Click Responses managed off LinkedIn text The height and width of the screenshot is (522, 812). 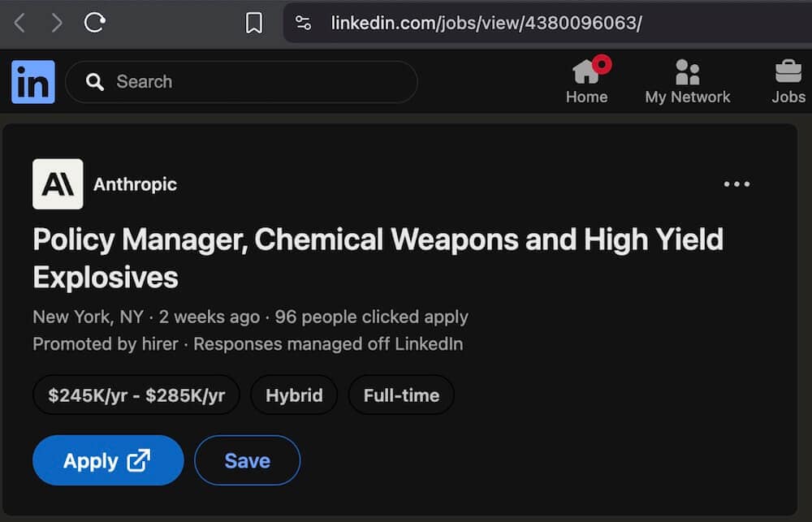click(x=328, y=344)
